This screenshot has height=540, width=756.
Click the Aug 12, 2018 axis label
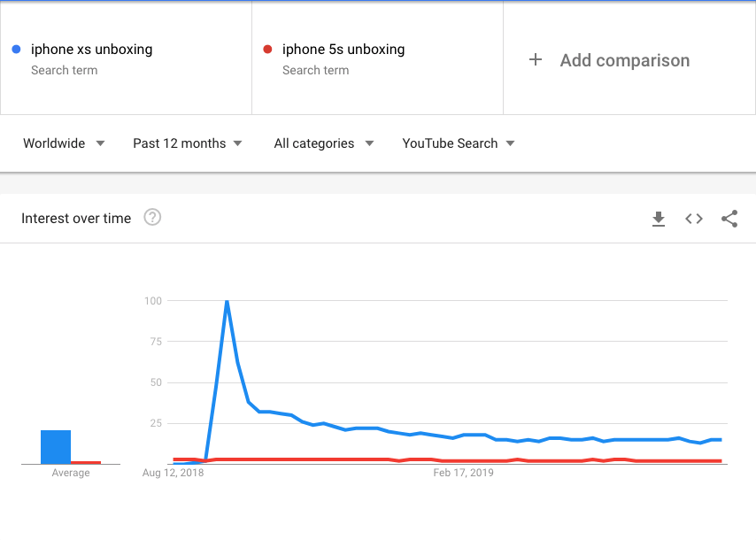[174, 473]
